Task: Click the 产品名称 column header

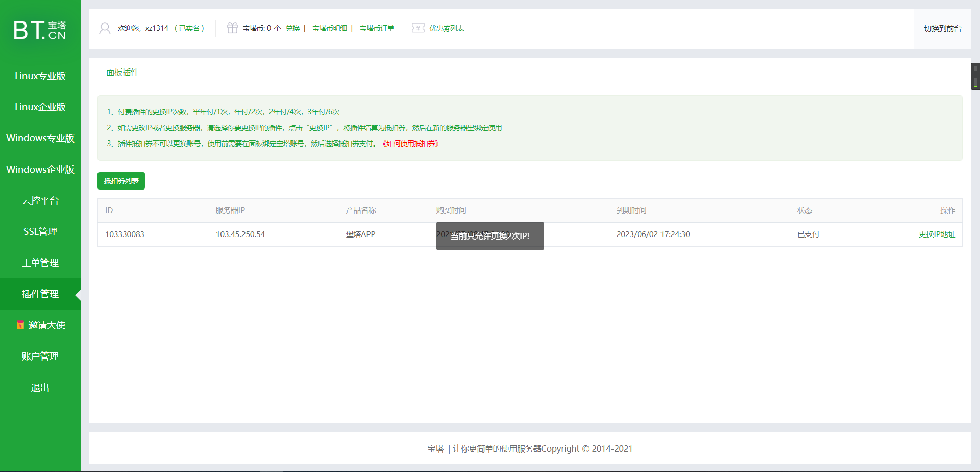Action: pos(361,210)
